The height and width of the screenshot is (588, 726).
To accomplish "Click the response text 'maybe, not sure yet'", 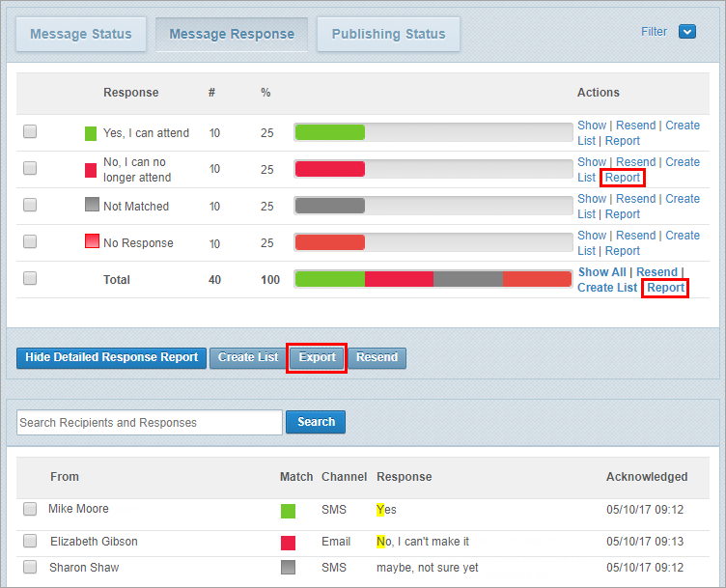I will pos(428,568).
